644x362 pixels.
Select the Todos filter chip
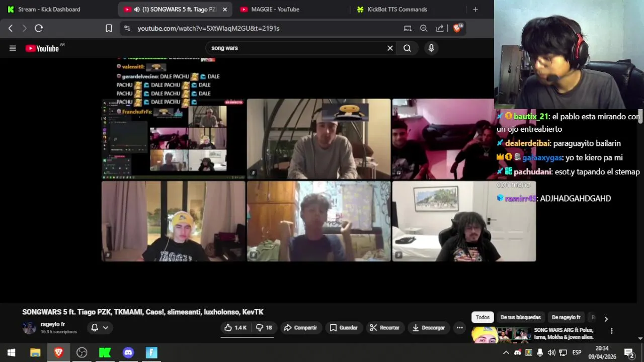coord(482,317)
